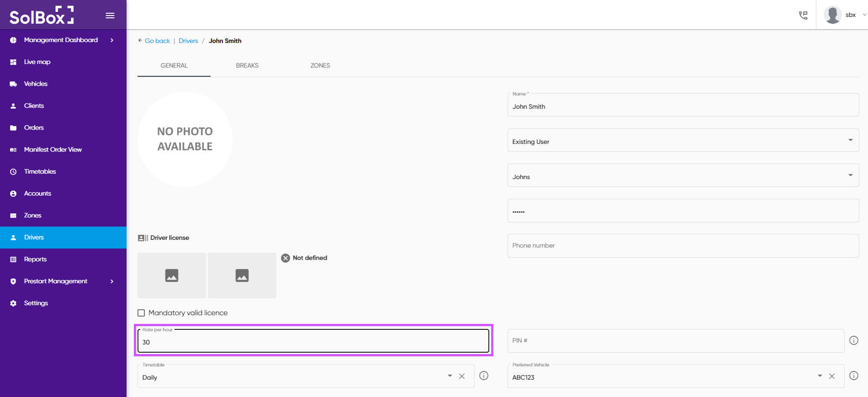Click the second driver license image placeholder

[x=242, y=275]
